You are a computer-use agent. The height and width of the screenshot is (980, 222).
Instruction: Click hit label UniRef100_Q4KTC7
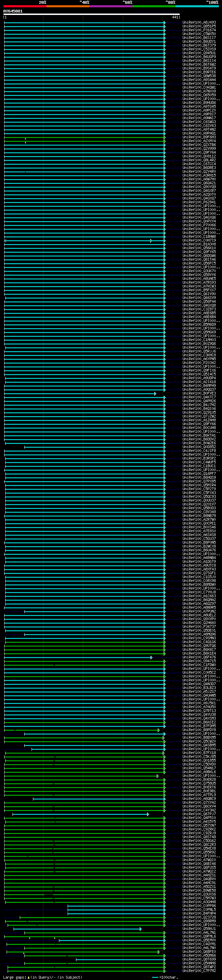(x=199, y=397)
